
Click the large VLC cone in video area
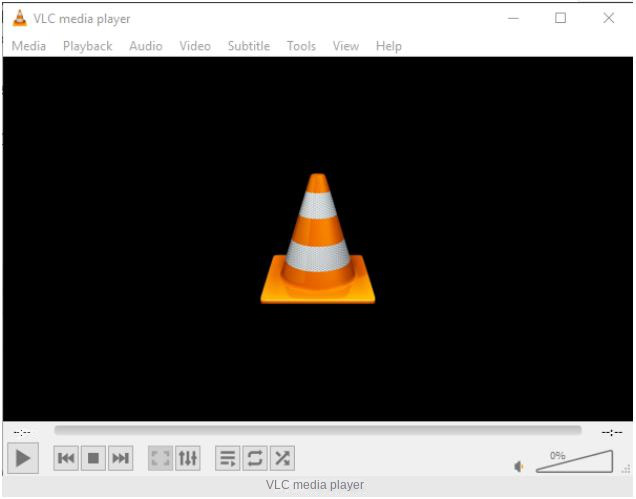[318, 239]
